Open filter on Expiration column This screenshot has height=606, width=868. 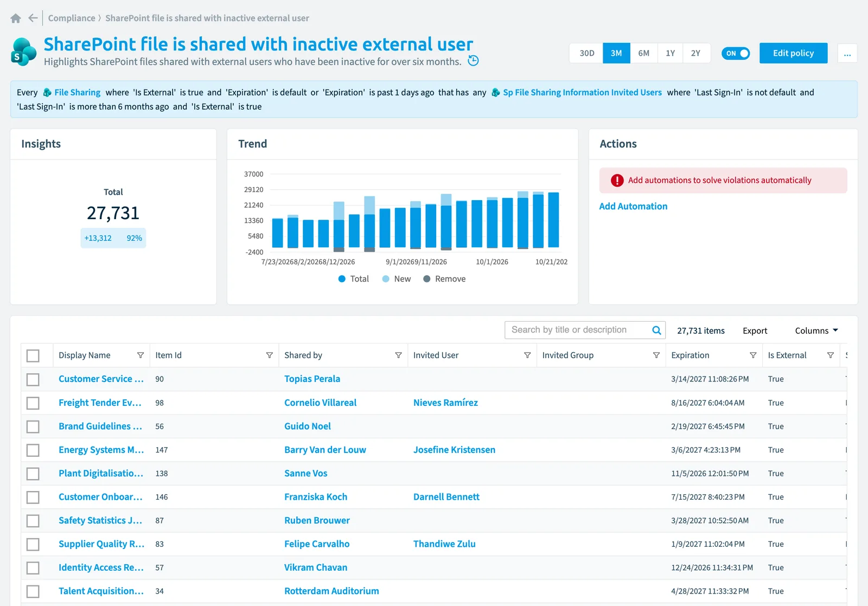753,355
